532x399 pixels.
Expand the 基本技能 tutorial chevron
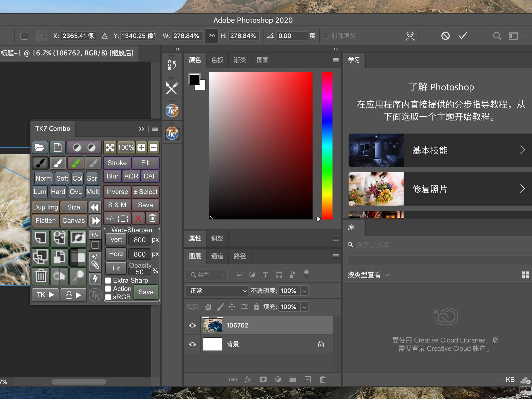coord(523,150)
